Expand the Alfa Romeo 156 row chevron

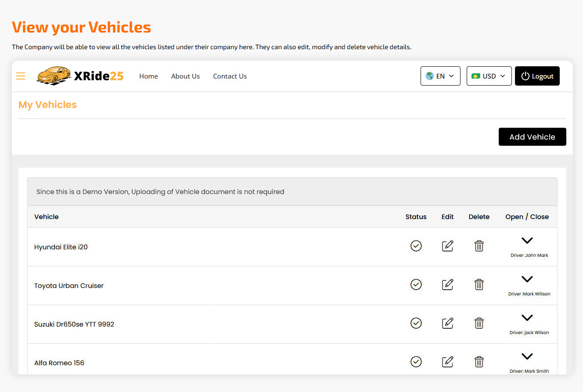pos(527,356)
